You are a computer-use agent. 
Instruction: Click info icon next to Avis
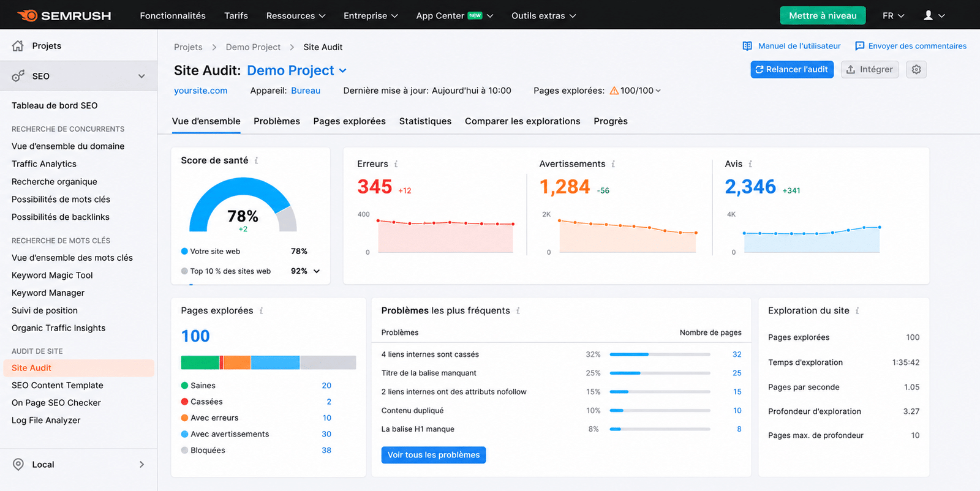[750, 164]
